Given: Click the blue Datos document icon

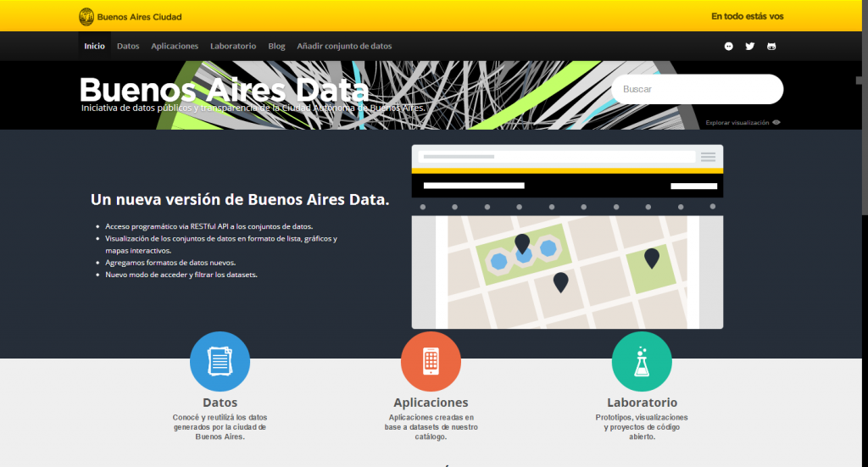Looking at the screenshot, I should coord(220,361).
